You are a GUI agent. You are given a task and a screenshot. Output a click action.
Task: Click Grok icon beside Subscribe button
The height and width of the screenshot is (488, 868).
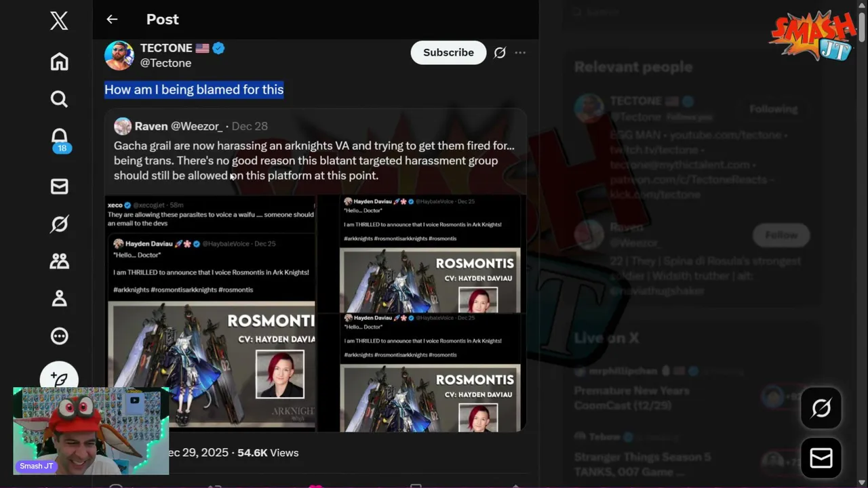point(500,52)
